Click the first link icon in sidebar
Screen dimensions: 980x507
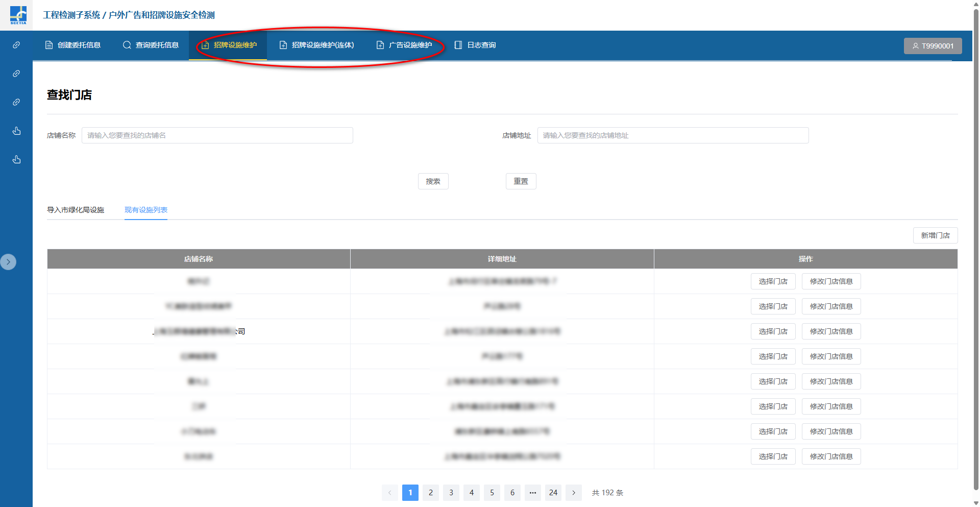16,45
